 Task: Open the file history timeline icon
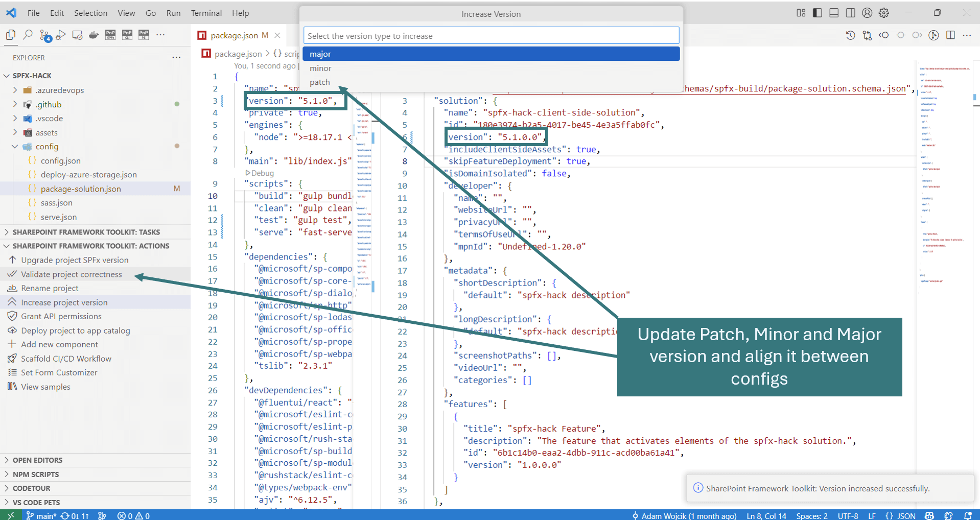point(850,35)
